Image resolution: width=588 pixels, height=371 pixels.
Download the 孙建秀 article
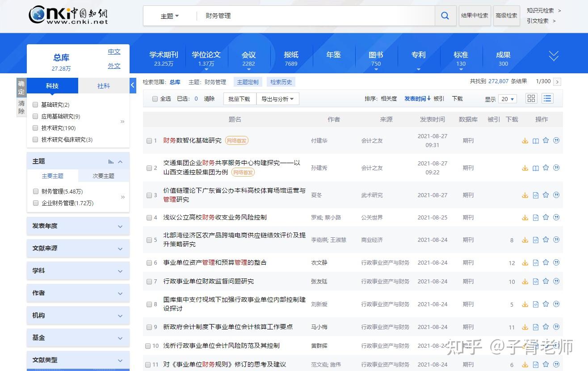pos(525,168)
